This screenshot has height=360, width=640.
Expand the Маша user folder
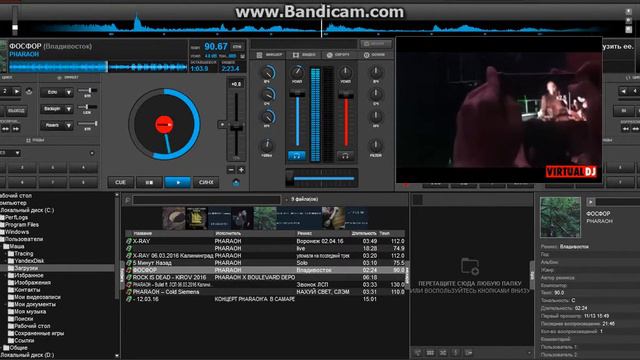17,247
